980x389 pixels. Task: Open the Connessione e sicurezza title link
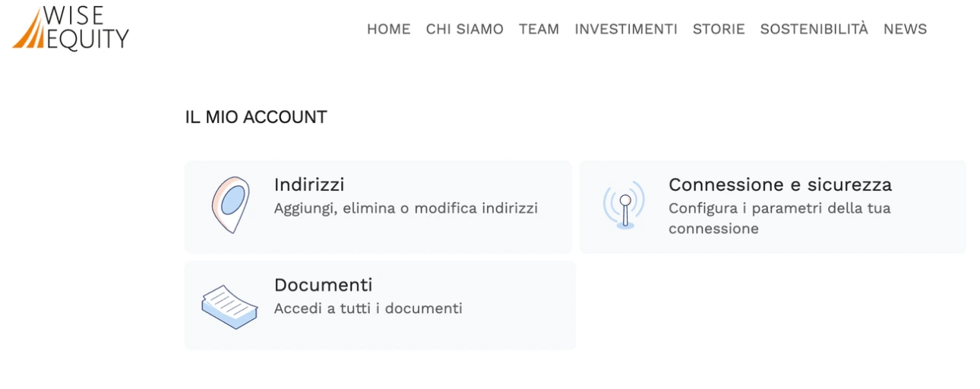(x=779, y=185)
